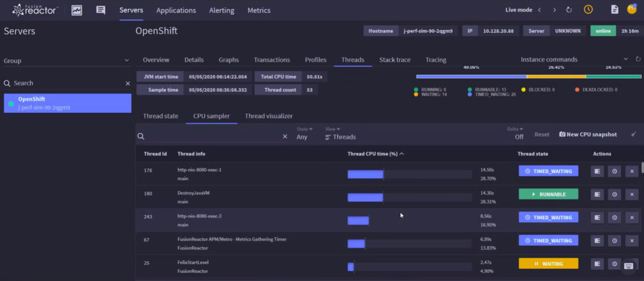This screenshot has width=644, height=281.
Task: Click the FusionReactor logo
Action: pyautogui.click(x=35, y=10)
